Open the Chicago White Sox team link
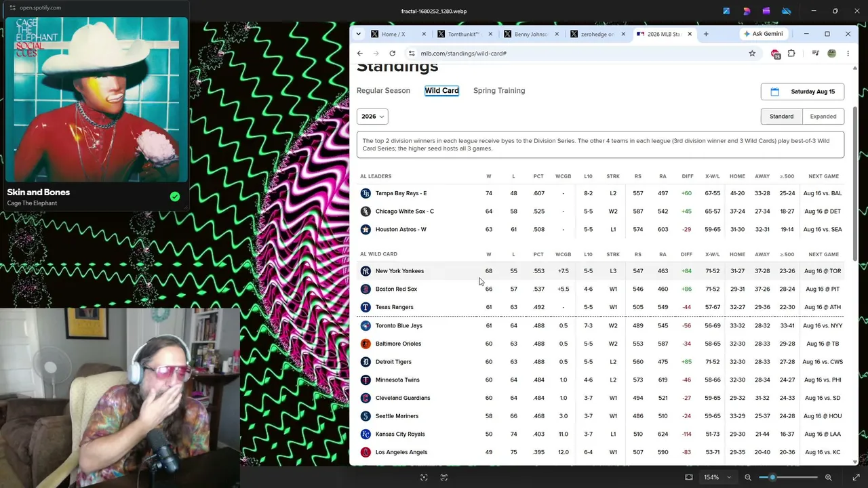The width and height of the screenshot is (868, 488). [x=405, y=211]
